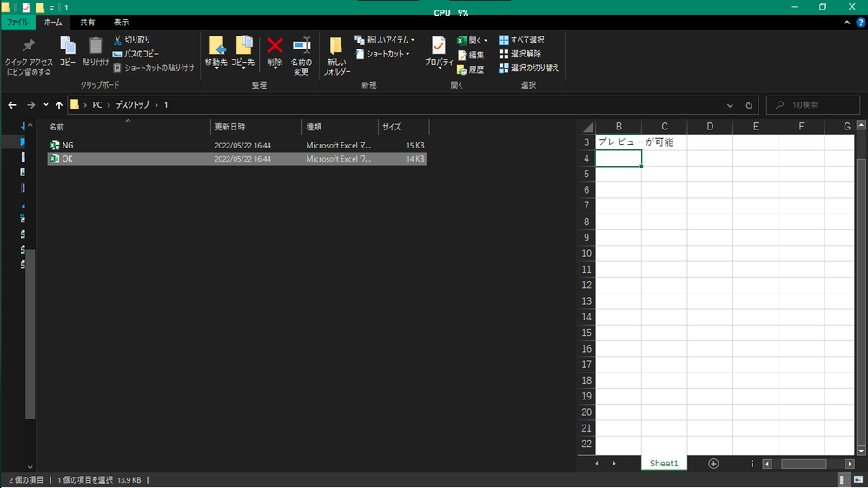Go forward with the right arrow
The height and width of the screenshot is (488, 868).
click(31, 104)
